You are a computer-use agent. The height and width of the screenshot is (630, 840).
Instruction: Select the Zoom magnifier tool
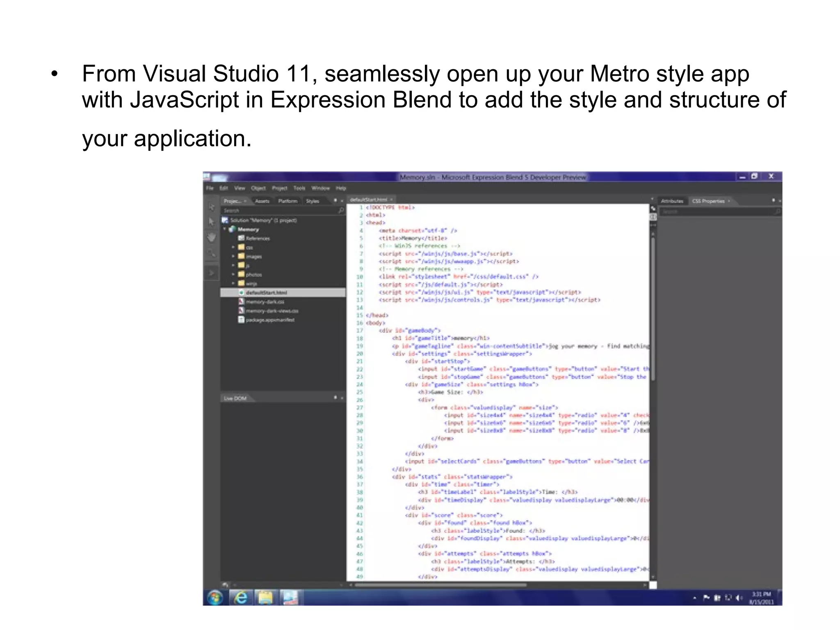(x=212, y=252)
